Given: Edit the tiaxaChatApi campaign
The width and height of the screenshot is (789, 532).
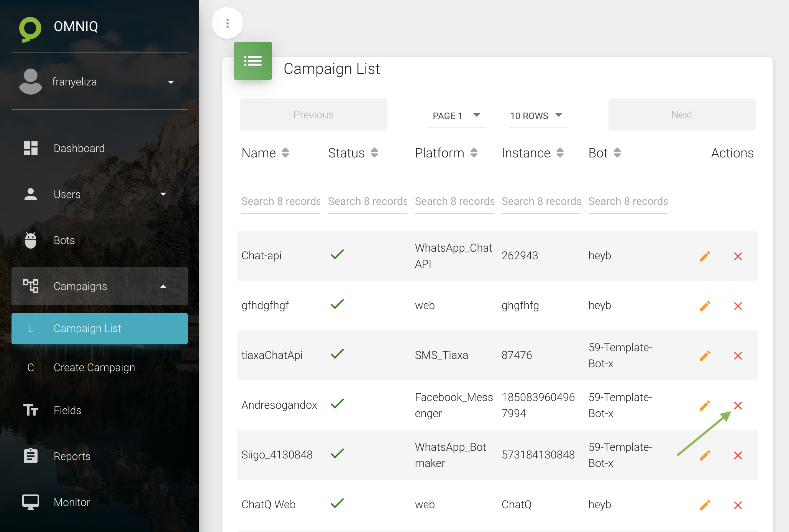Looking at the screenshot, I should (705, 356).
